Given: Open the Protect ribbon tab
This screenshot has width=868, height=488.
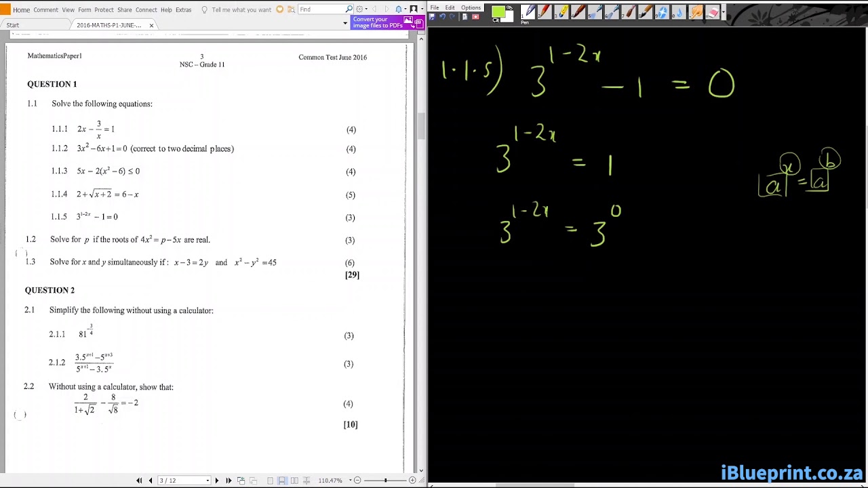Looking at the screenshot, I should coord(104,9).
